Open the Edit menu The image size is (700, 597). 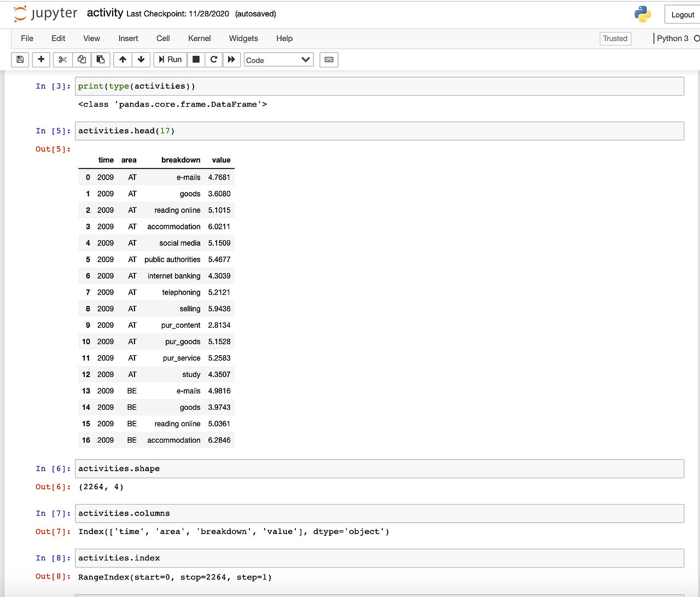click(x=59, y=38)
